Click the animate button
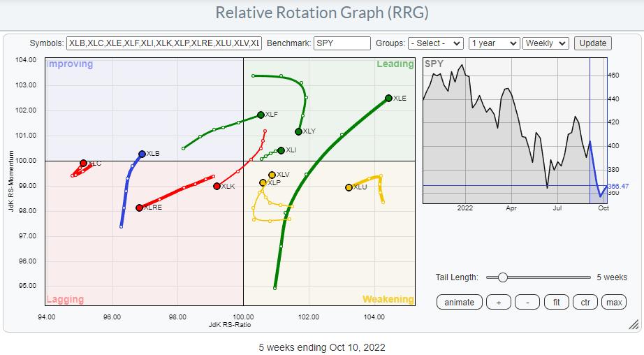This screenshot has height=355, width=644. click(459, 302)
